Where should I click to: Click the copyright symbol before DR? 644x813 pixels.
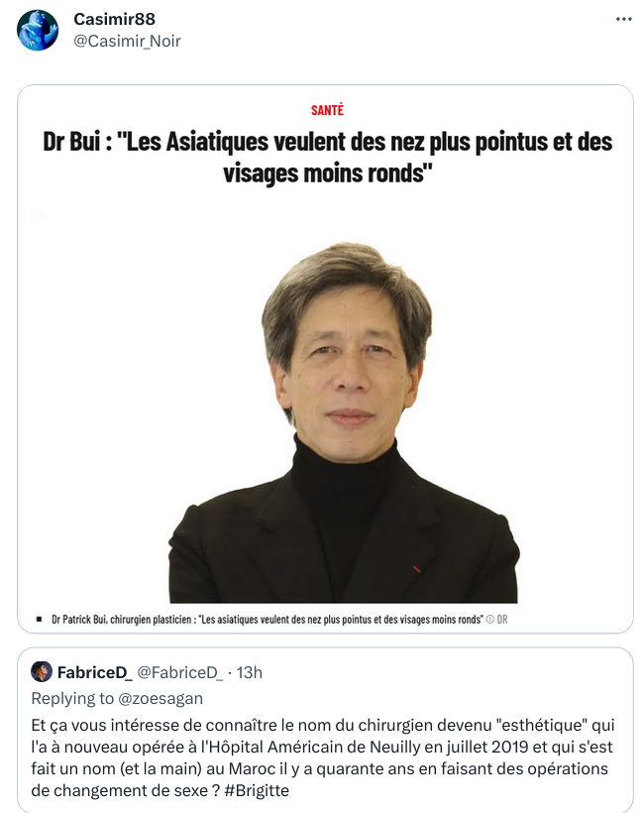pyautogui.click(x=489, y=619)
